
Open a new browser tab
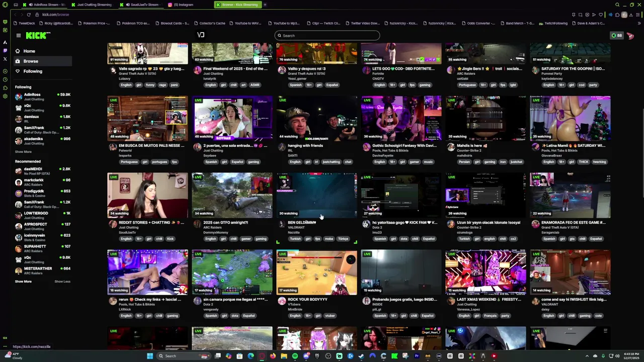(265, 5)
